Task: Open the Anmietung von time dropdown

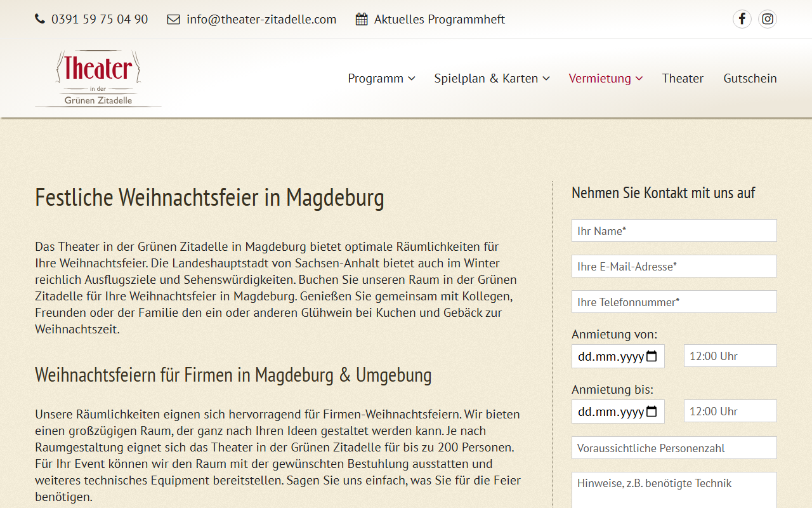Action: click(730, 356)
